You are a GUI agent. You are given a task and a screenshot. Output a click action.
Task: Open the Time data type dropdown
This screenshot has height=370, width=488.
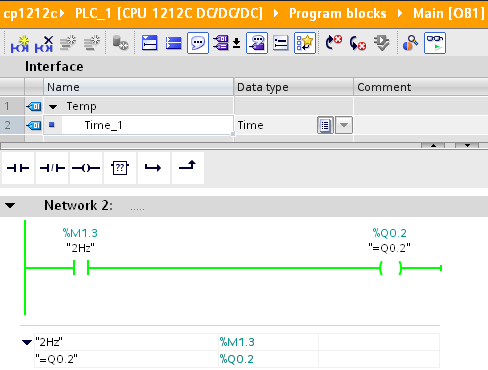pos(344,125)
